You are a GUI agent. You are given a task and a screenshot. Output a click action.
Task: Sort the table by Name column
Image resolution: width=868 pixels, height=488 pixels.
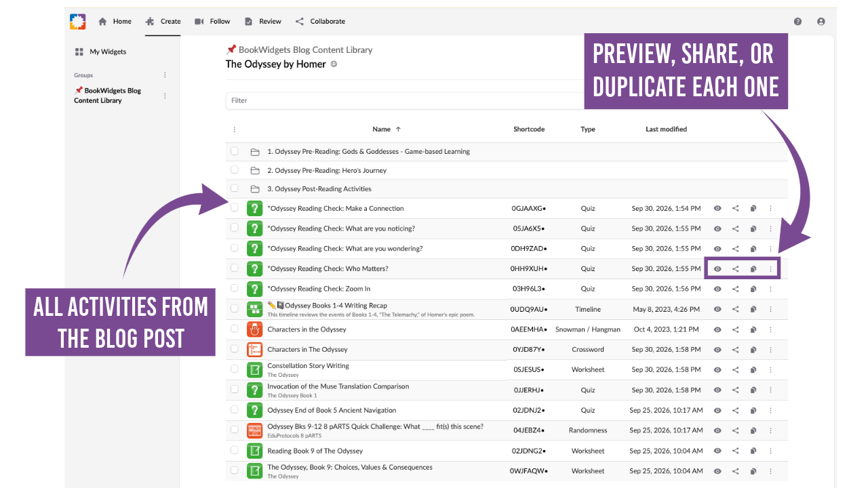[x=387, y=129]
